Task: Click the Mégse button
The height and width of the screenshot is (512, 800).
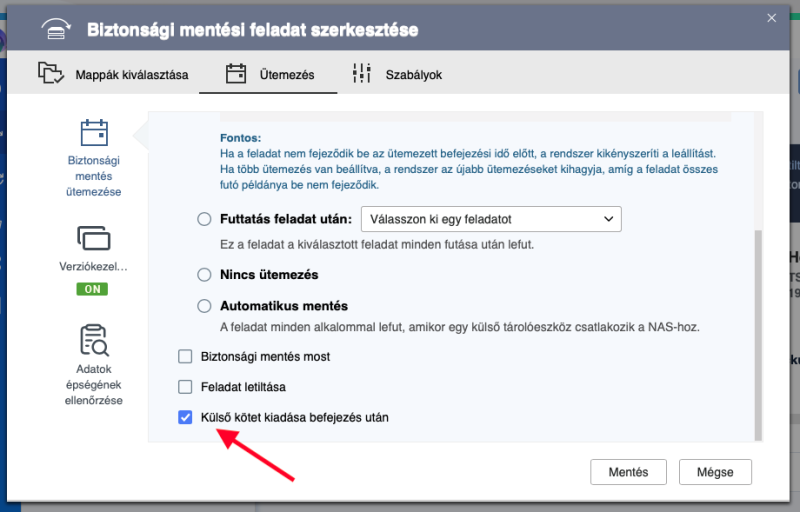Action: [x=715, y=472]
